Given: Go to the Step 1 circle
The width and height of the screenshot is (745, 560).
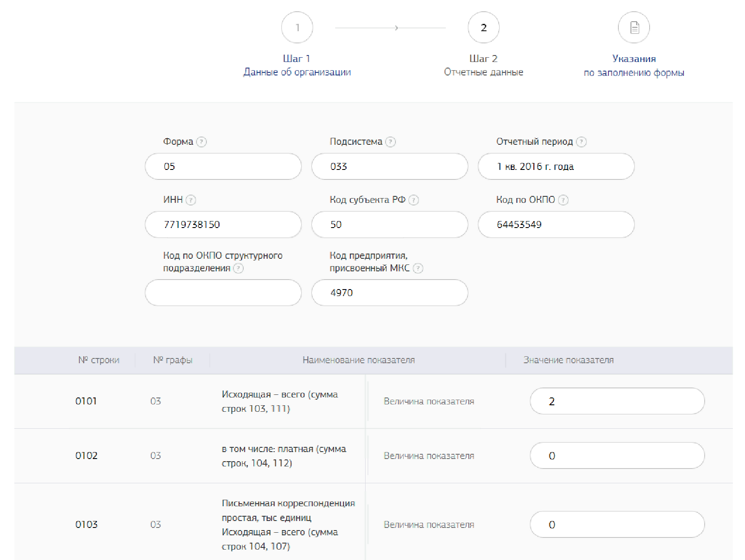Looking at the screenshot, I should coord(297,28).
